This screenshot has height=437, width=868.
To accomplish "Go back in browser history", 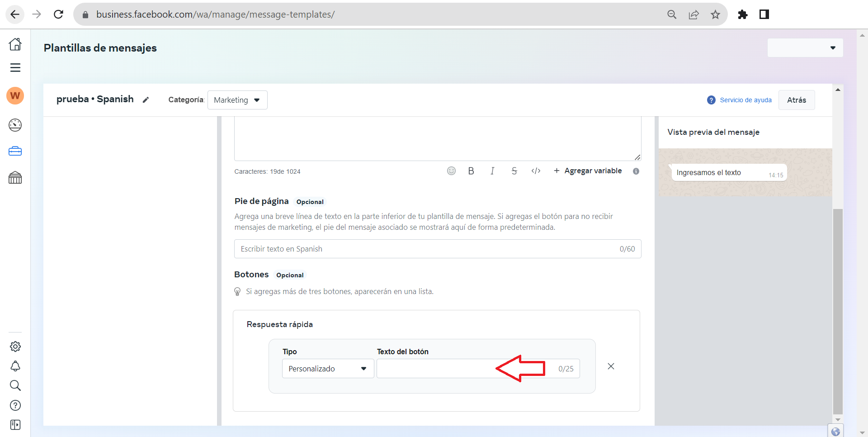I will (15, 14).
